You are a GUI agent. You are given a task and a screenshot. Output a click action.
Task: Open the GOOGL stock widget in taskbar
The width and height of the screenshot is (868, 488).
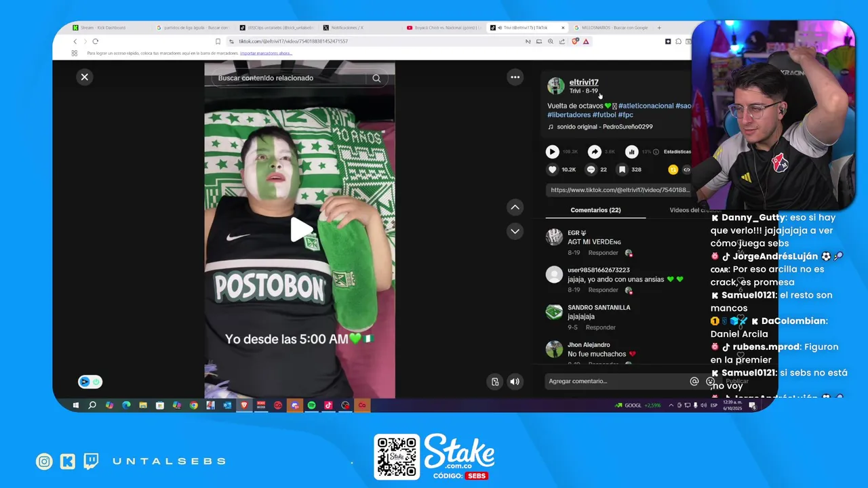point(637,405)
